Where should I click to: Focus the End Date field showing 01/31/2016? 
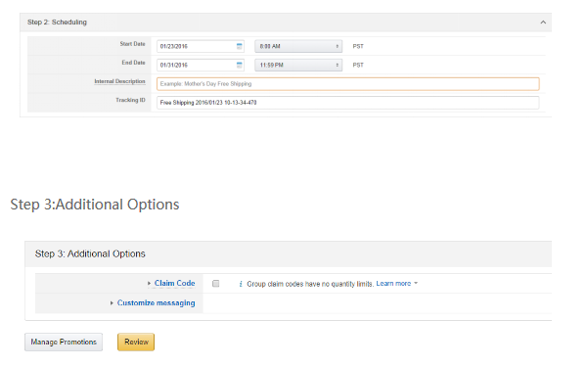click(201, 65)
